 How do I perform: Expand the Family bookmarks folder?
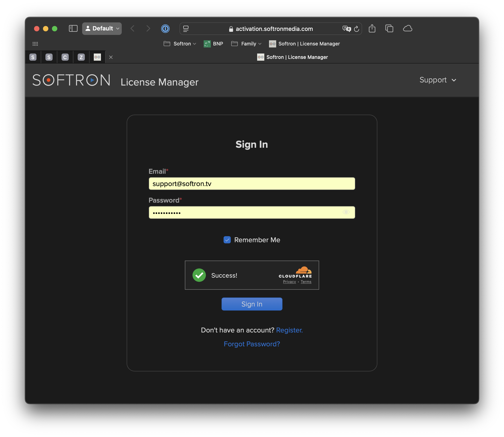click(x=246, y=44)
